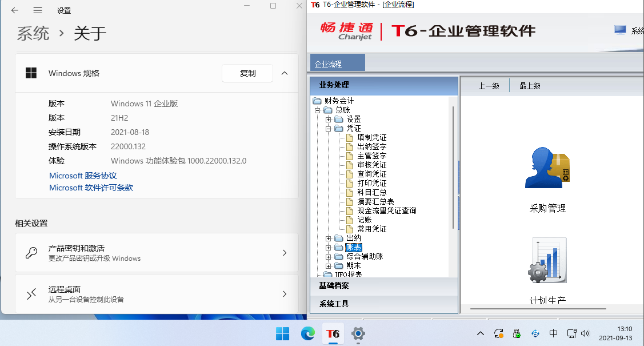
Task: Click the 最上级 navigation button
Action: pos(530,86)
